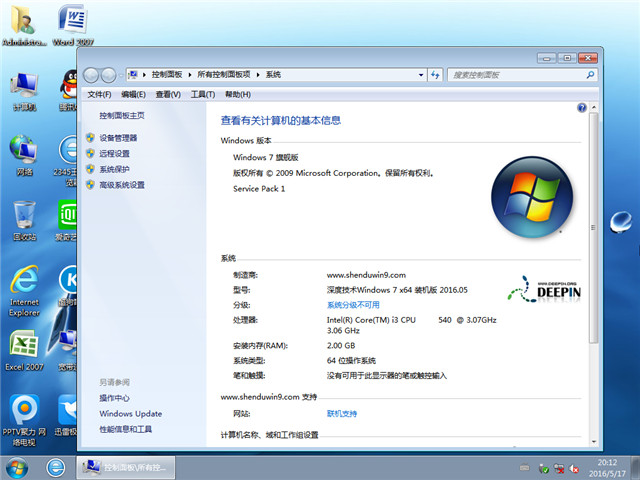Click 所有控制面板项 breadcrumb
Screen dimensions: 640x480
coord(224,75)
